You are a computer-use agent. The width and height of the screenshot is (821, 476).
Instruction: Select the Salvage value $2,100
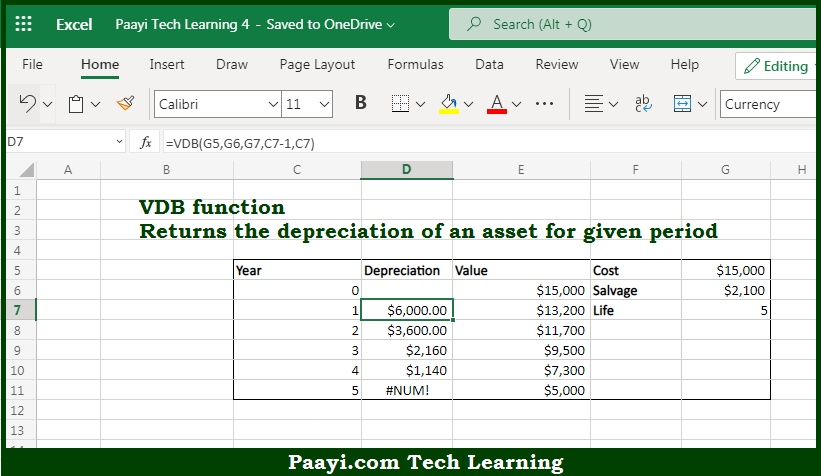pos(726,290)
